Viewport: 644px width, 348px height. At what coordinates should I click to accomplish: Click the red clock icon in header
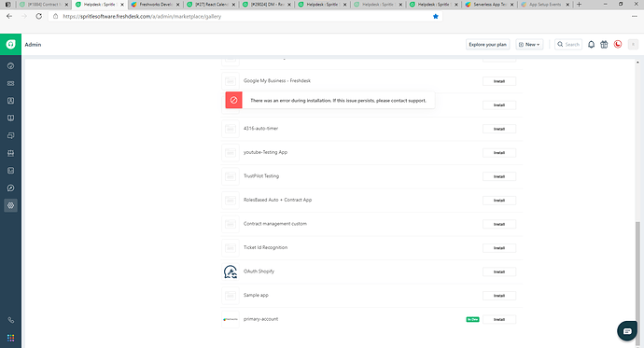(617, 45)
